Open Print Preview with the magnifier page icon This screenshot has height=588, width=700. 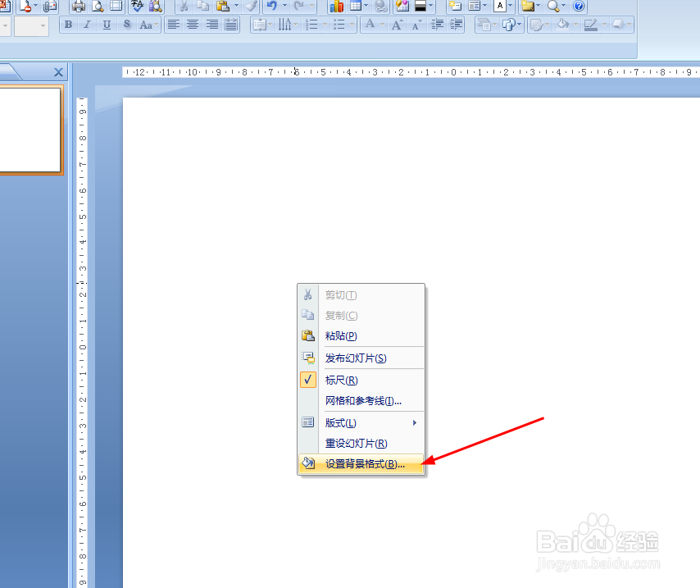(x=98, y=6)
